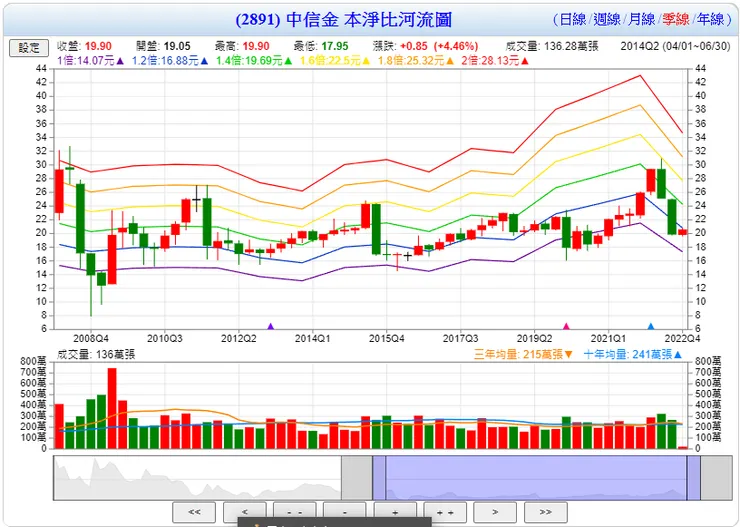Jump to earliest data with << button
740x527 pixels.
[x=194, y=512]
